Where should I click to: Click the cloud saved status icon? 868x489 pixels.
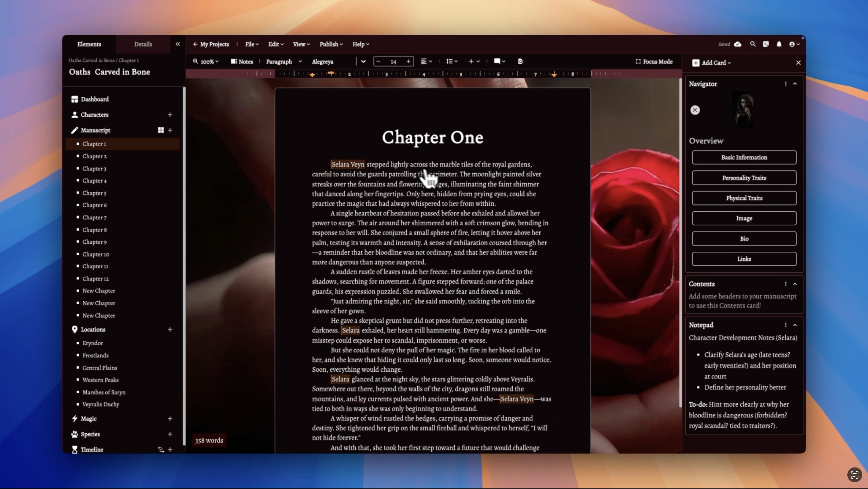point(738,44)
